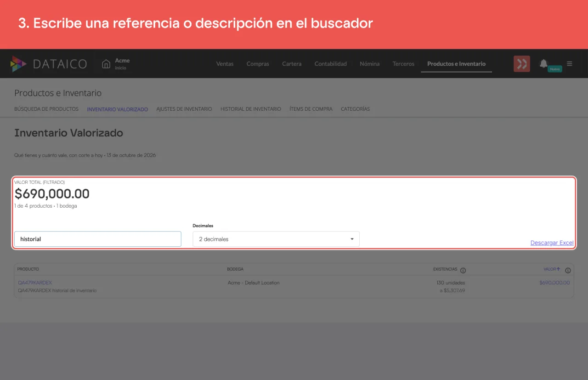Click the Producto column header
Screen dimensions: 588x380
28,269
